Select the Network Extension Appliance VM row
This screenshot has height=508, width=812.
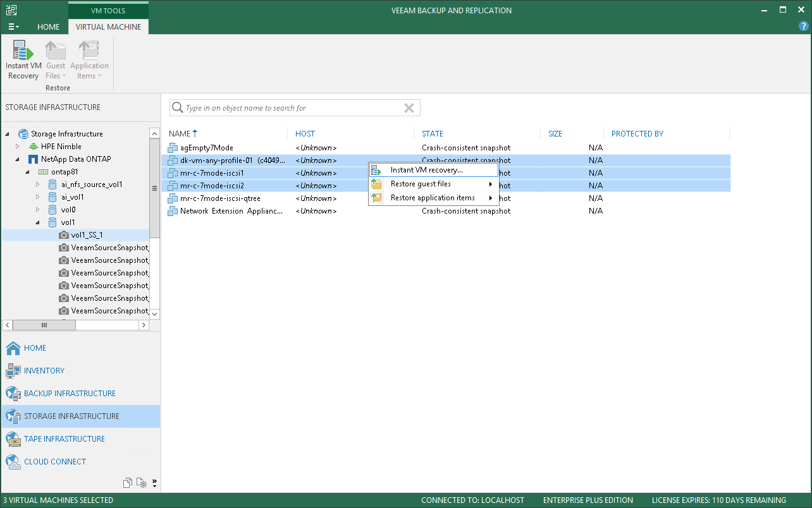[x=446, y=211]
